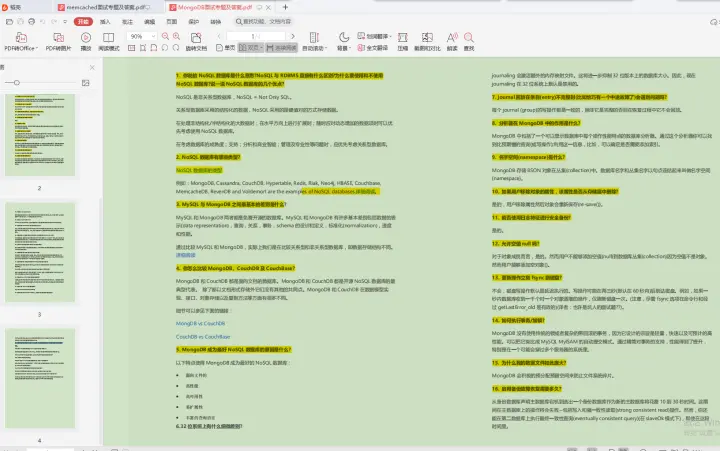Rotate counterclockwise icon below zoom controls

click(x=165, y=48)
